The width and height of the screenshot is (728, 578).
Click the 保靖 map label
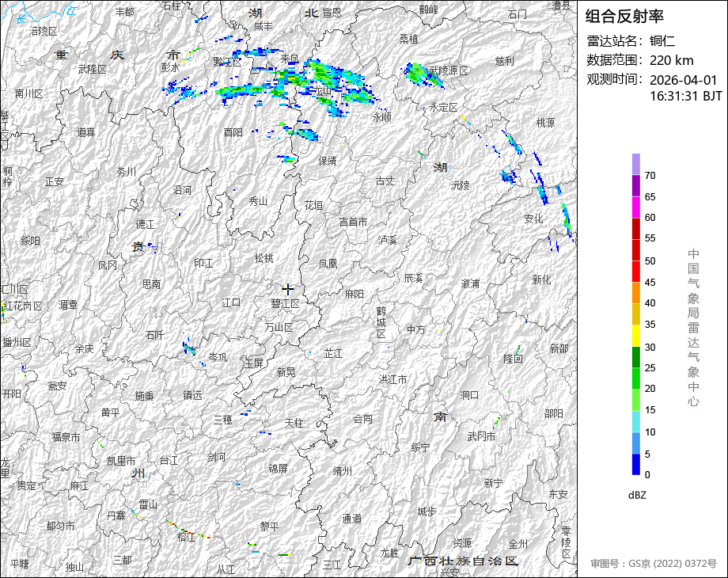point(328,161)
